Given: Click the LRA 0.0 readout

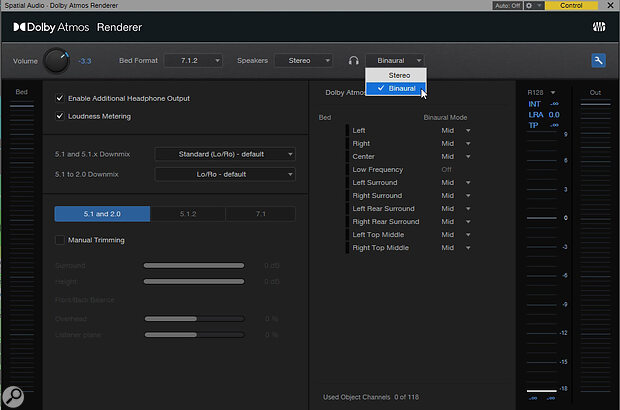Looking at the screenshot, I should click(544, 115).
